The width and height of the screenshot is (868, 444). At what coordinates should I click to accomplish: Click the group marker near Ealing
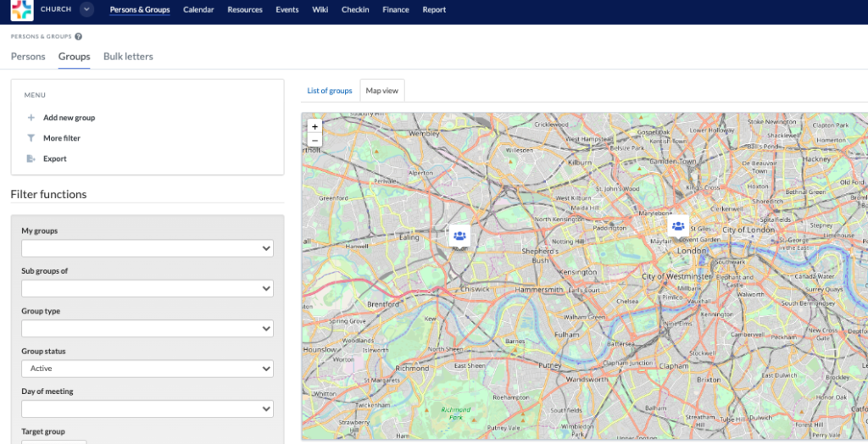(459, 236)
